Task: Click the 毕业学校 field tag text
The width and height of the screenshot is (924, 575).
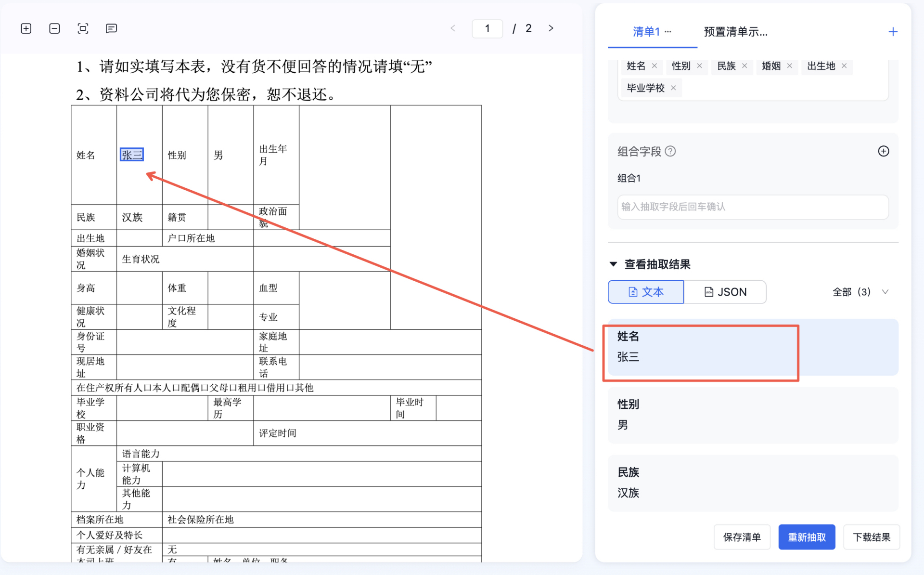Action: tap(645, 88)
